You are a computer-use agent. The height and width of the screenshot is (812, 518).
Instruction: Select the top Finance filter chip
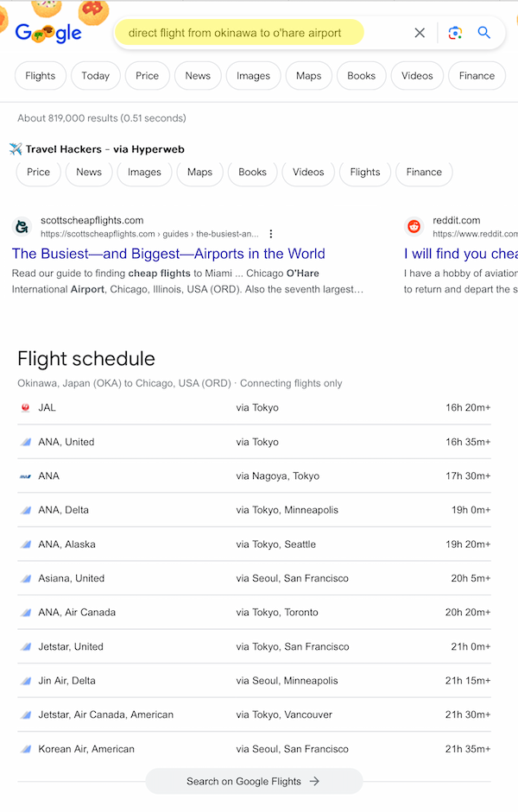[477, 76]
